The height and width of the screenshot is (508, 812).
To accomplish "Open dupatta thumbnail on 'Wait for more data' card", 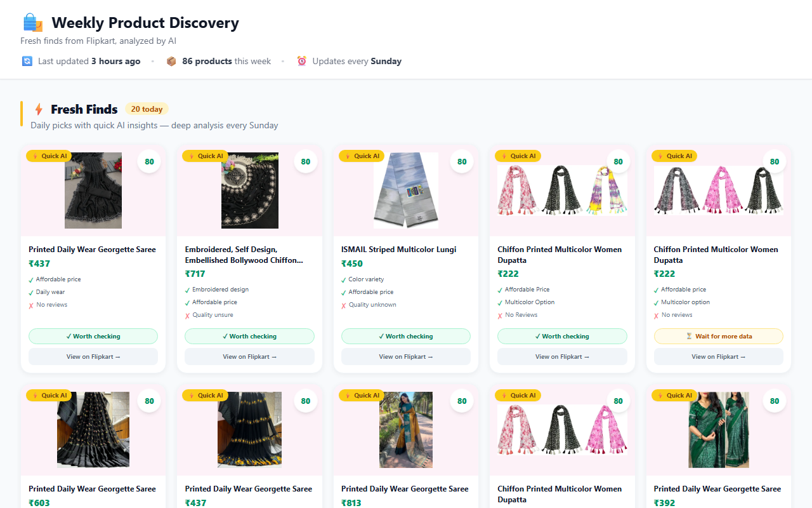I will point(719,190).
